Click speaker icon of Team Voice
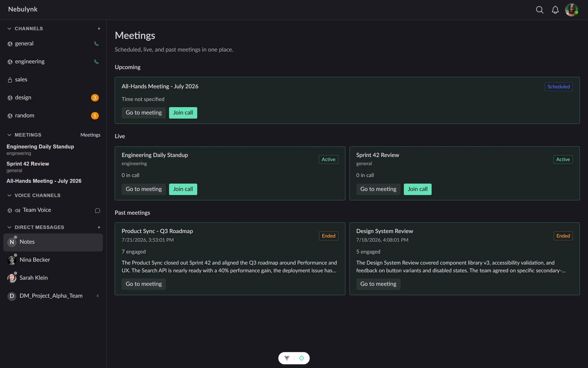 click(x=18, y=211)
